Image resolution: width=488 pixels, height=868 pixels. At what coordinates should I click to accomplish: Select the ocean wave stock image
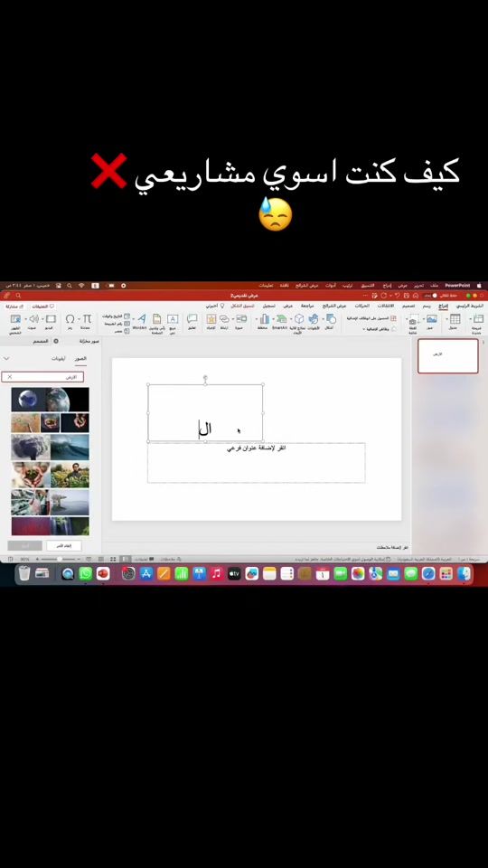[70, 446]
